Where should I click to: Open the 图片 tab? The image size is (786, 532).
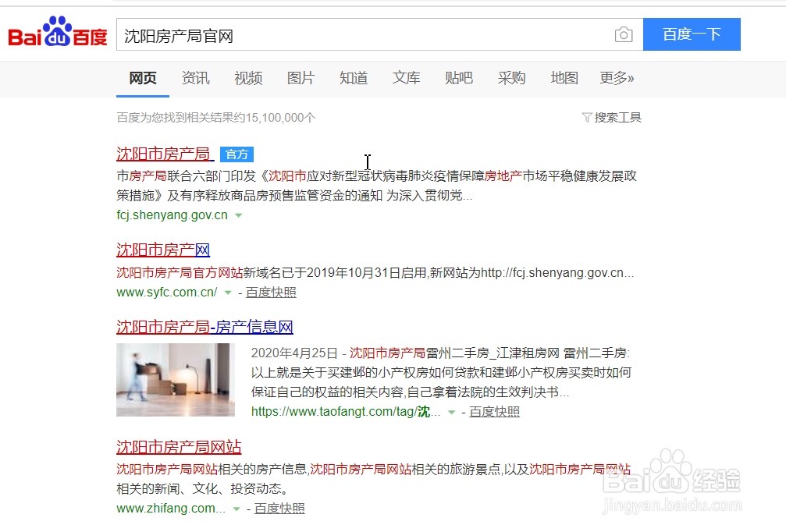(301, 78)
